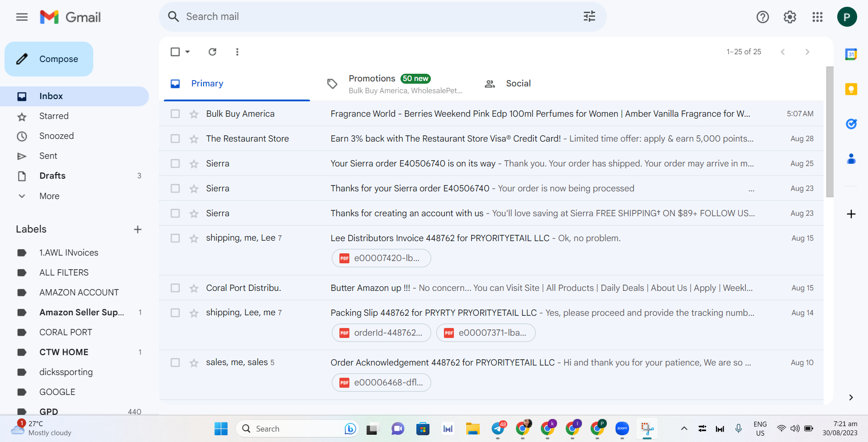Open Zoom from the taskbar

tap(622, 428)
